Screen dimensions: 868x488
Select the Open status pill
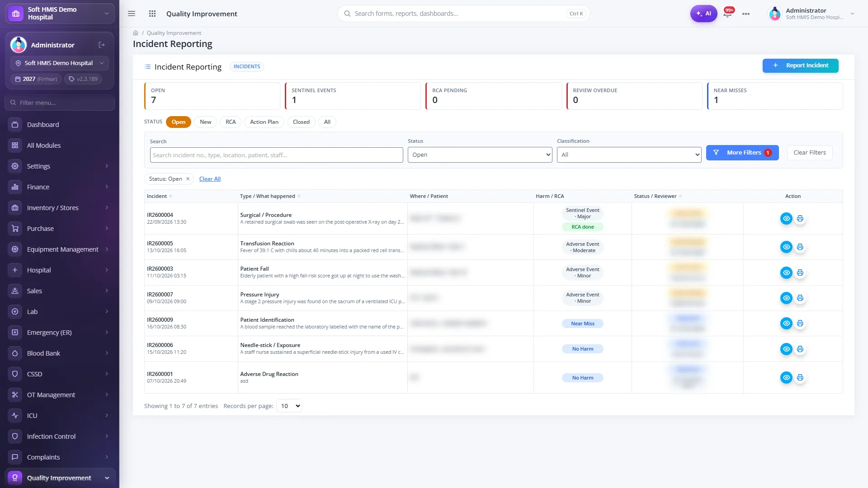179,122
